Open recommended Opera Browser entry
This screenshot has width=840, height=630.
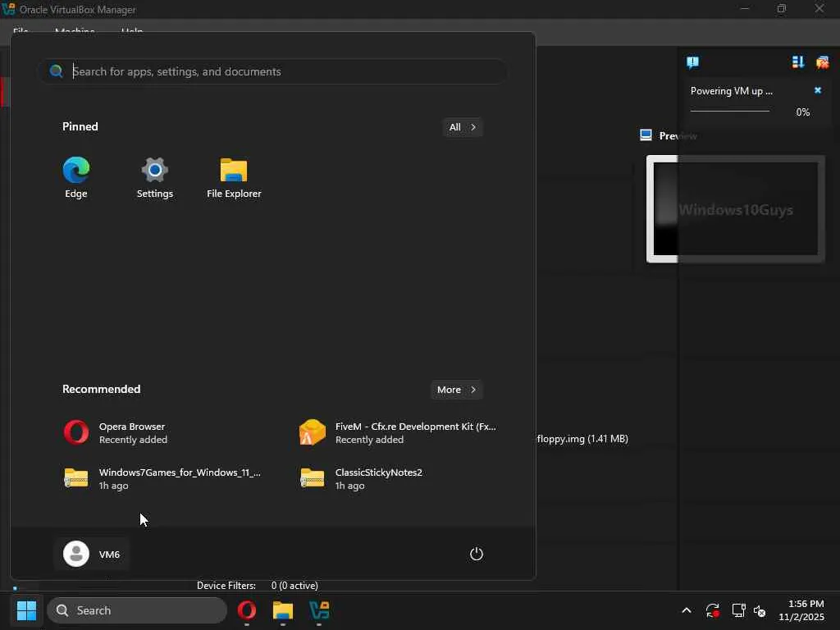(131, 433)
